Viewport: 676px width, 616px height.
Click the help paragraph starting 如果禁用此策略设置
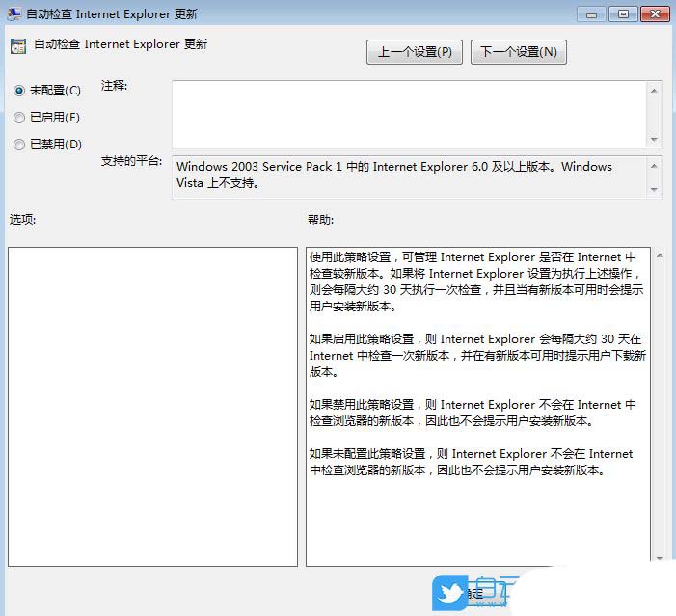click(473, 413)
